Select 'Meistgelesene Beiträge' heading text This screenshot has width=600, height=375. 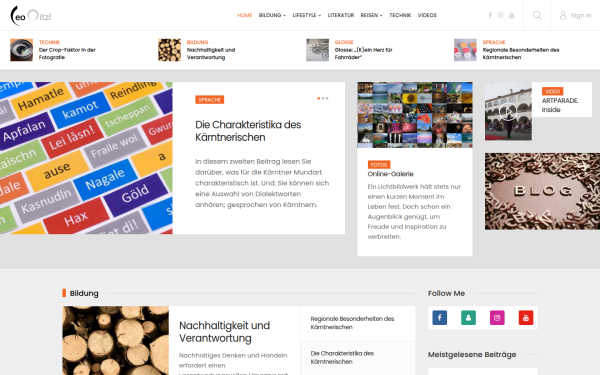click(472, 354)
